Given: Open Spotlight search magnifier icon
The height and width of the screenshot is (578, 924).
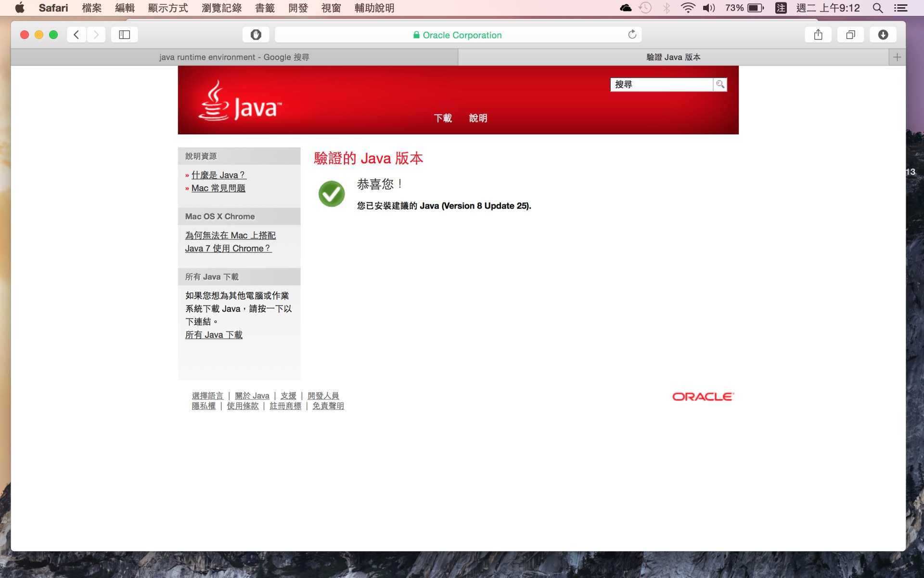Looking at the screenshot, I should pos(878,8).
